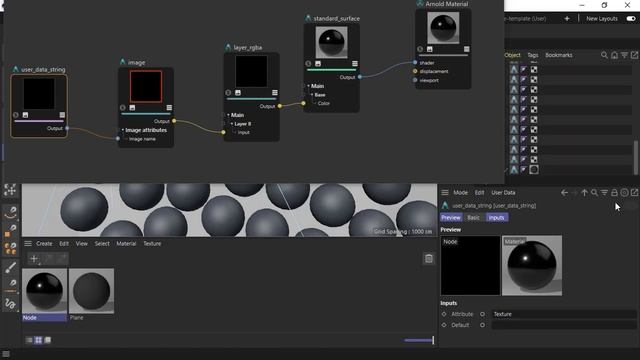Open the Material Manager hamburger menu

(28, 244)
